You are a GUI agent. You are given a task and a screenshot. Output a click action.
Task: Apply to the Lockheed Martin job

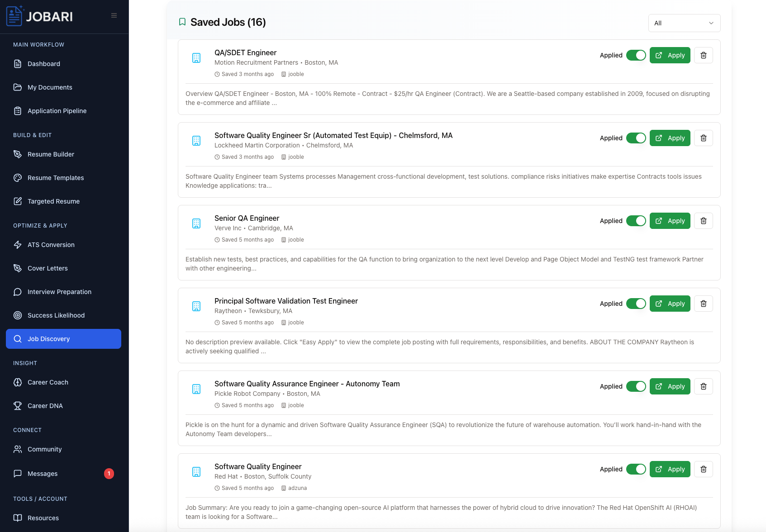click(x=670, y=138)
